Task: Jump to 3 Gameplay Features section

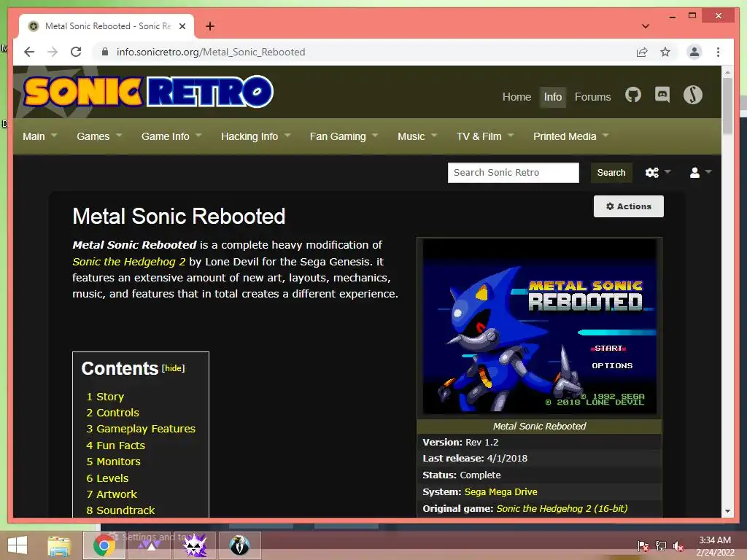Action: coord(141,429)
